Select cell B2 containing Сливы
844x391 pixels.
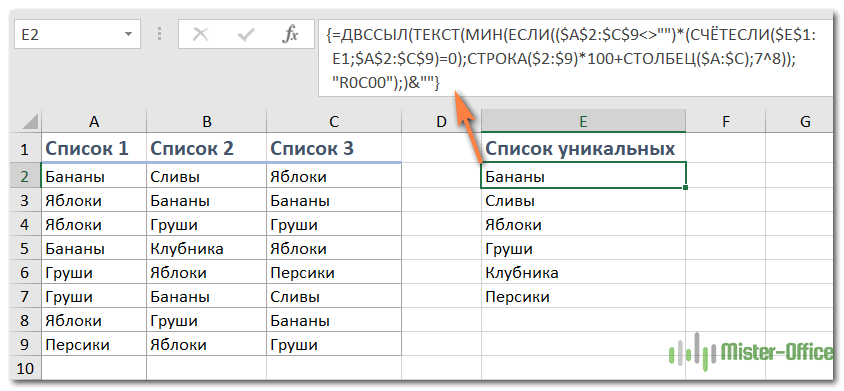click(x=207, y=176)
